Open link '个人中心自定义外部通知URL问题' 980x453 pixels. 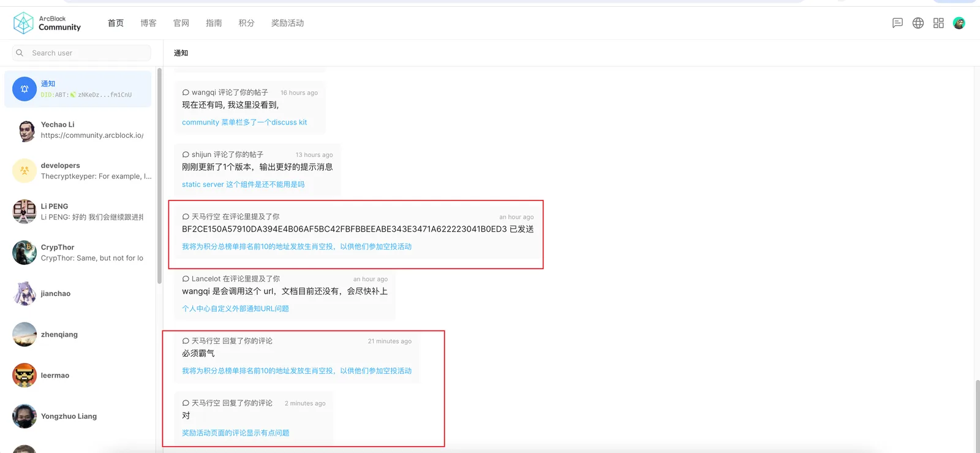235,309
